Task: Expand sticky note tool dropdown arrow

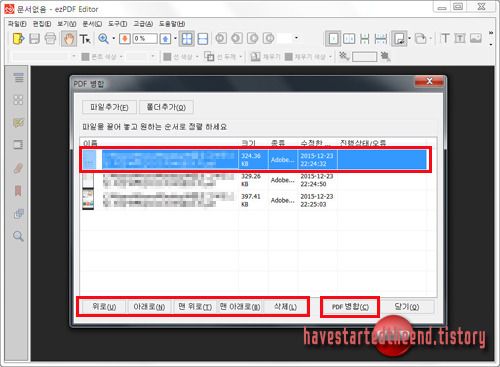Action: [x=409, y=39]
